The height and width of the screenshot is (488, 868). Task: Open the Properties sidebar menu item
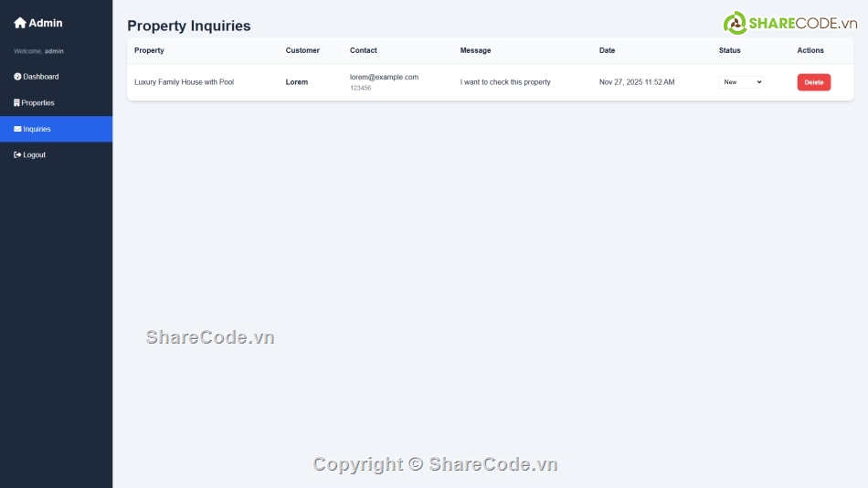pyautogui.click(x=38, y=103)
